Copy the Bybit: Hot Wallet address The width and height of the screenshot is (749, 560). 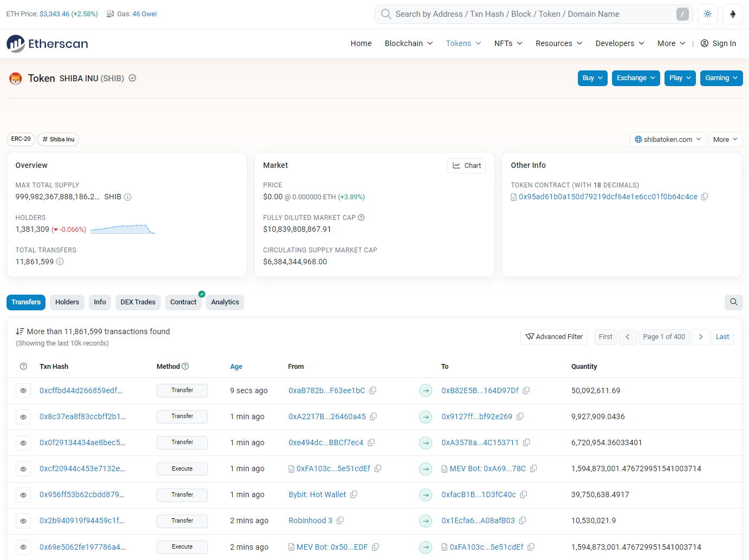click(x=354, y=494)
